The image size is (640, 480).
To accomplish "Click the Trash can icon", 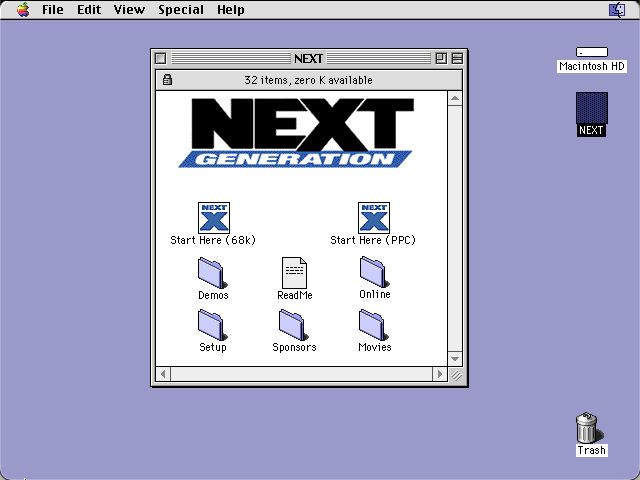I will (588, 427).
